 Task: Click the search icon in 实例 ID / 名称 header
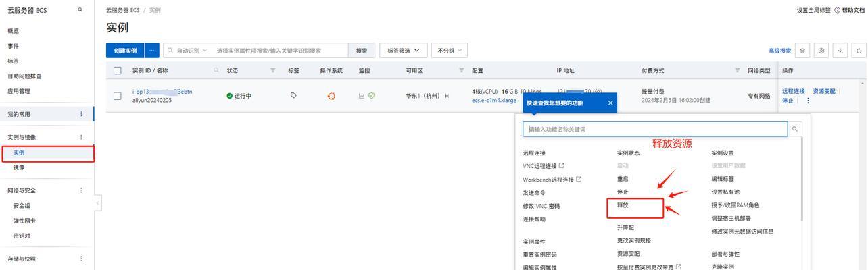(x=216, y=70)
